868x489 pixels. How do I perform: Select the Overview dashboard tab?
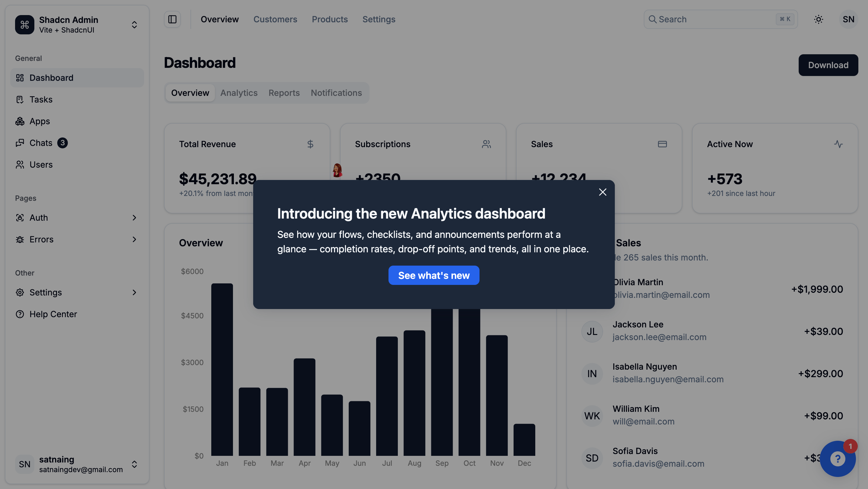(x=190, y=93)
